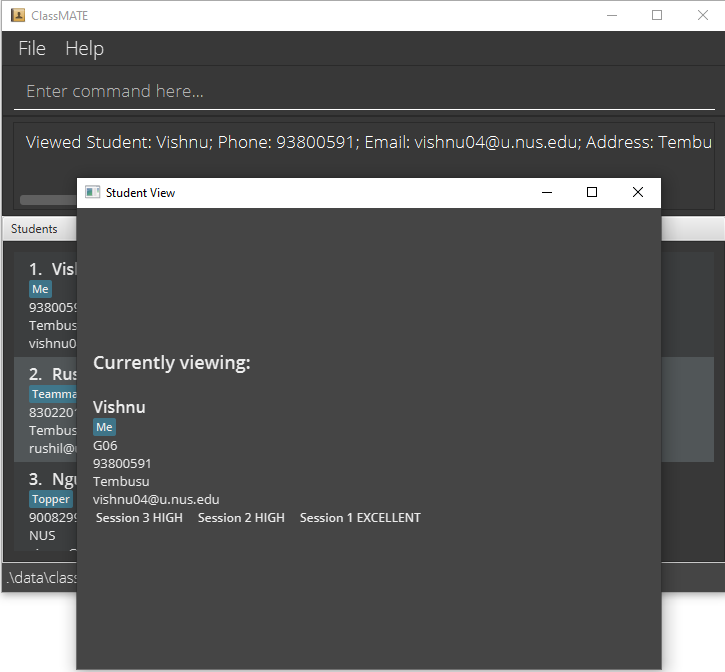This screenshot has height=672, width=725.
Task: Open the File menu
Action: 32,49
